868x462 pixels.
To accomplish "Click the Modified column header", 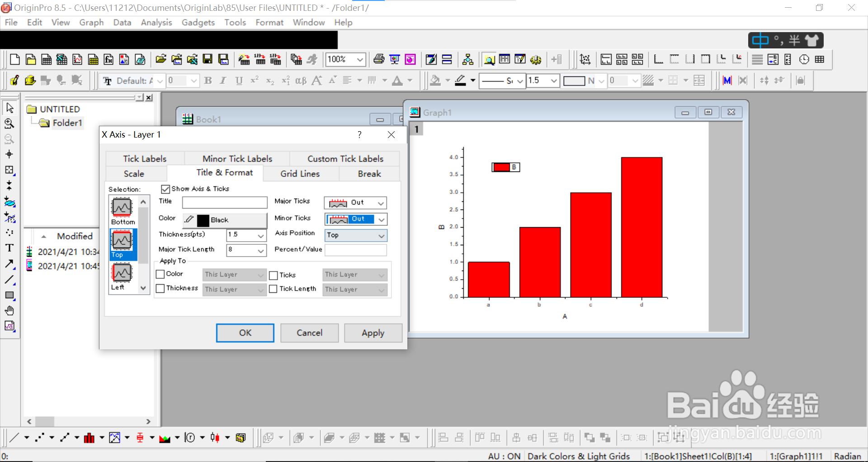I will click(74, 236).
